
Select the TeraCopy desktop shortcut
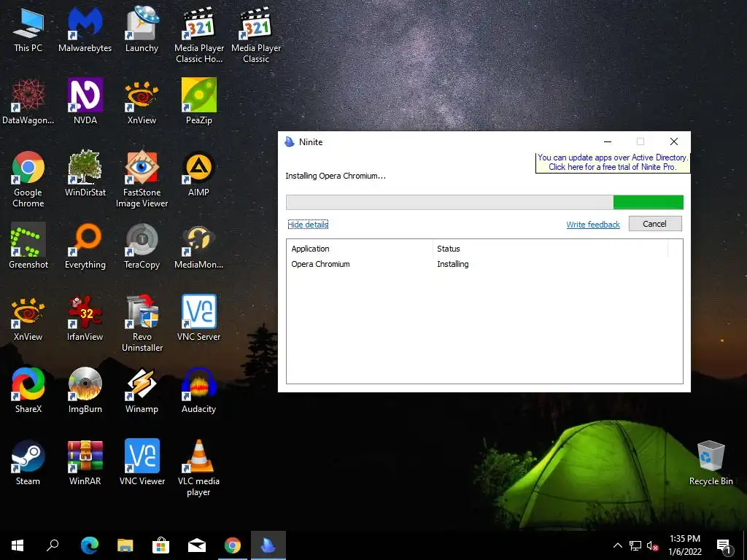click(142, 246)
